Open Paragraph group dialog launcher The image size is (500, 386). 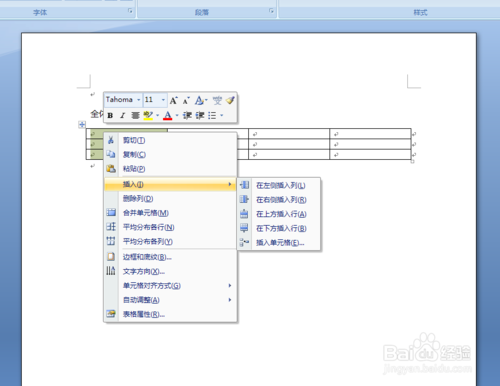click(x=271, y=11)
